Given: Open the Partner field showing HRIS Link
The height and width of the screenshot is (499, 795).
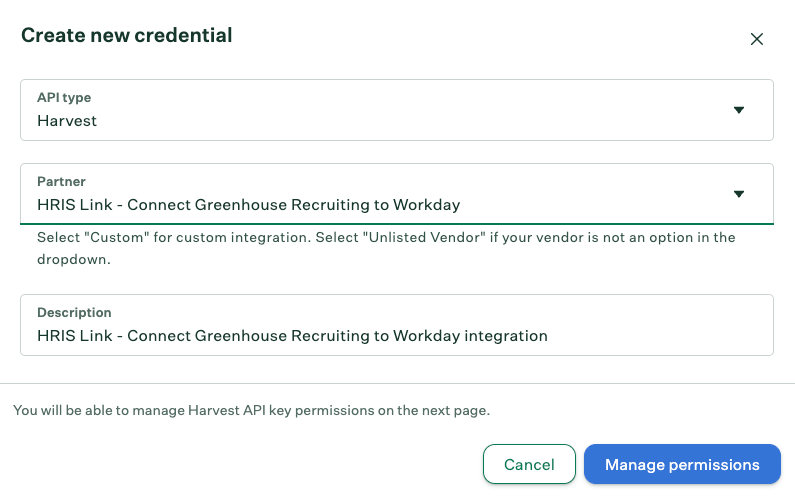Looking at the screenshot, I should tap(380, 195).
